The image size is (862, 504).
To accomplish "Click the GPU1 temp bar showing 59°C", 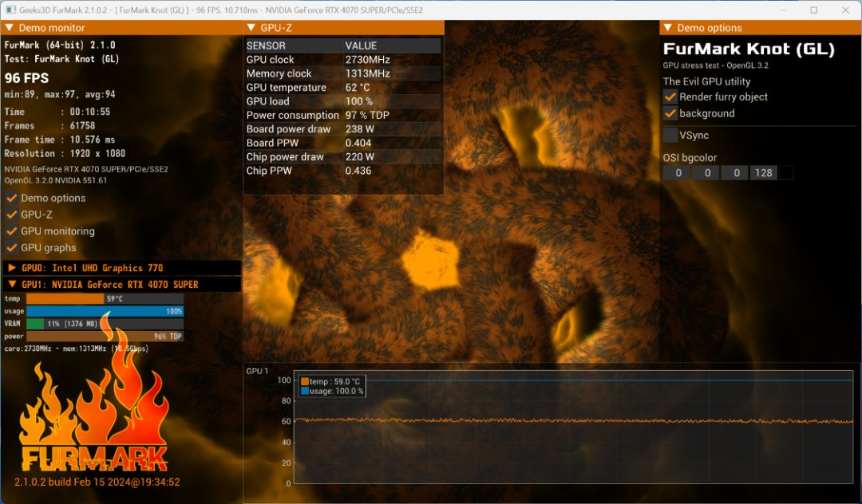I will [105, 299].
